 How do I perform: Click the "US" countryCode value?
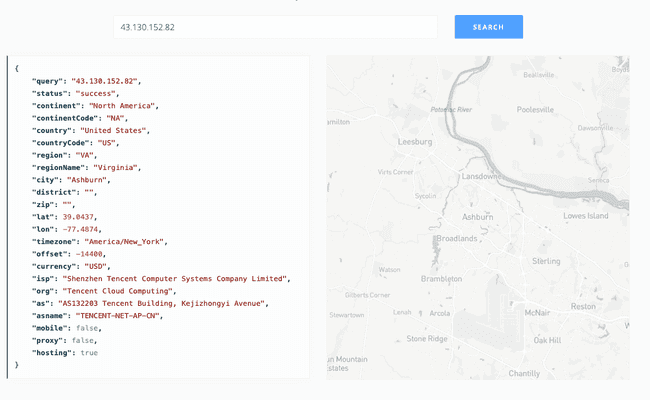[107, 143]
